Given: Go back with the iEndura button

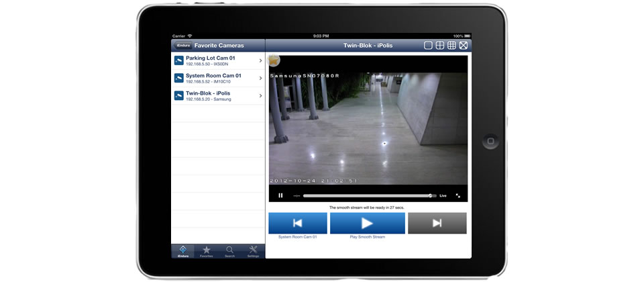Looking at the screenshot, I should pos(182,46).
